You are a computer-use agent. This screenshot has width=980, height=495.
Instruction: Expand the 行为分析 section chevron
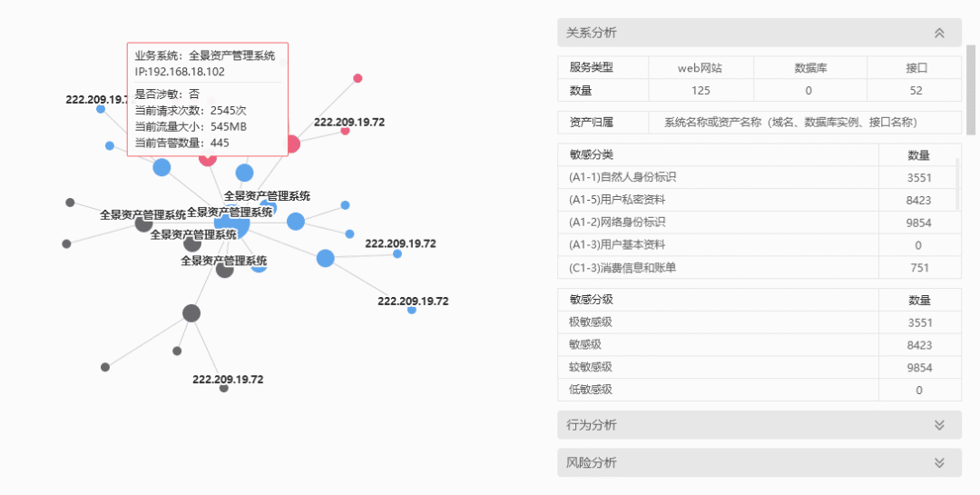(939, 425)
